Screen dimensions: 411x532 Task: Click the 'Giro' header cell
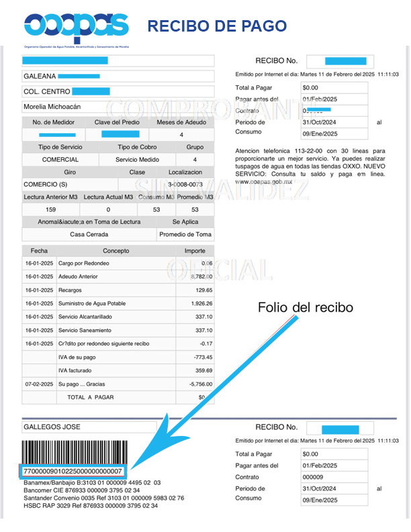pyautogui.click(x=70, y=172)
